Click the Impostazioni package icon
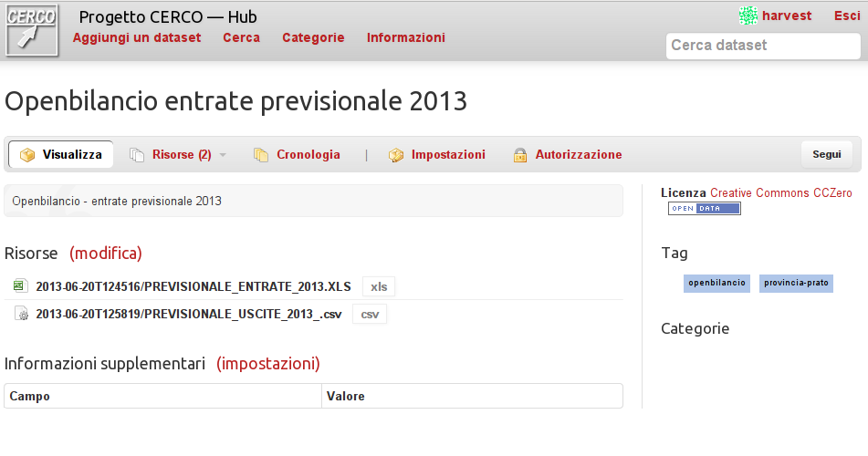The image size is (868, 456). (396, 155)
